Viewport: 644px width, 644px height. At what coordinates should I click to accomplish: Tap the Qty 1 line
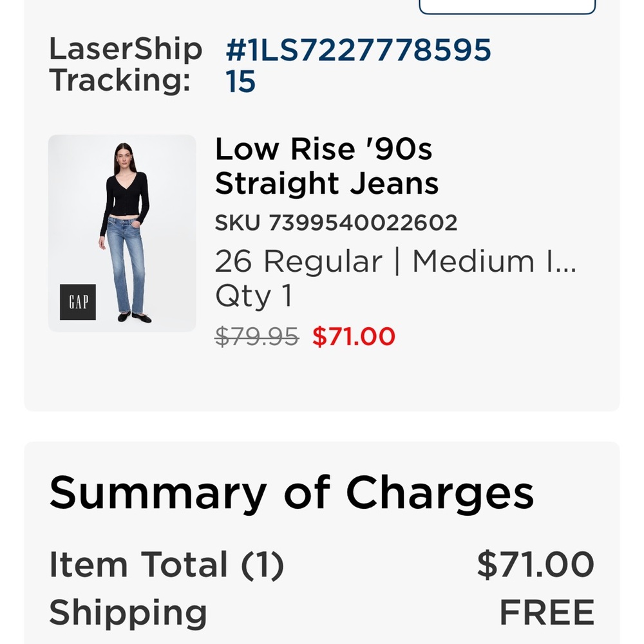pyautogui.click(x=254, y=296)
